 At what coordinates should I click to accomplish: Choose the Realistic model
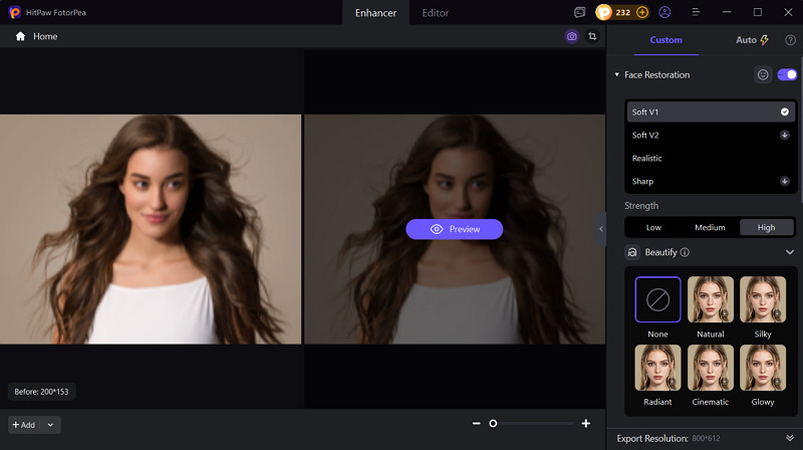coord(710,158)
